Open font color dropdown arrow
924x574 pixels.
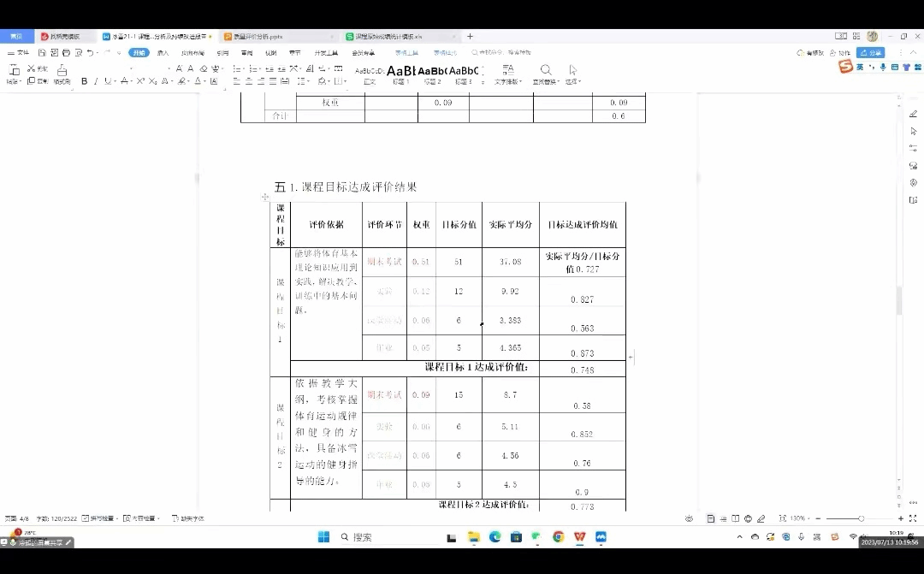point(205,81)
